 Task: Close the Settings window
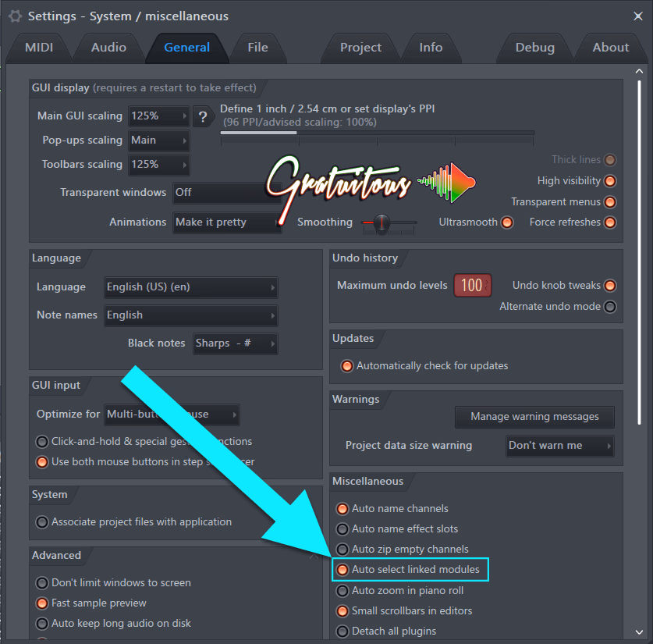637,16
